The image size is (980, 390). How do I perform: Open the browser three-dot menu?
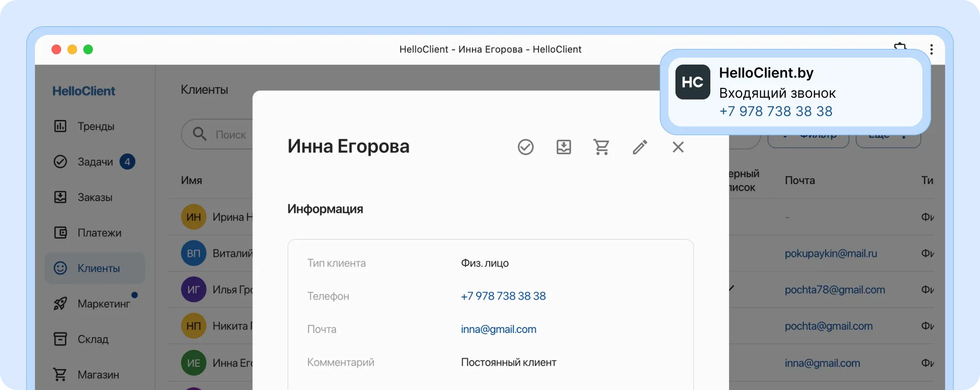click(x=932, y=49)
